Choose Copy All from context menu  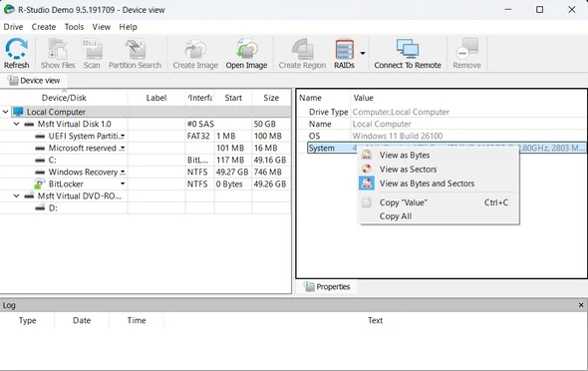439,216
